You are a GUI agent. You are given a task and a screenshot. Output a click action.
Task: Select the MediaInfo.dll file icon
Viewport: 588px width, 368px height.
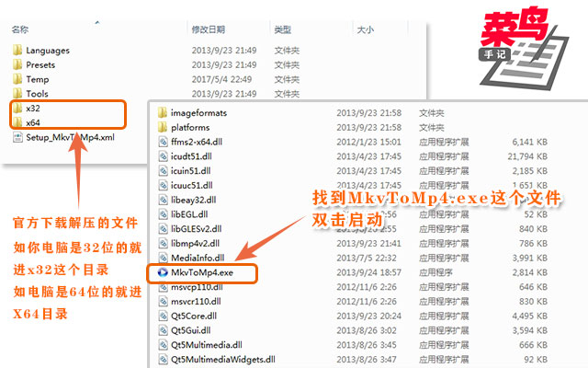click(x=163, y=258)
